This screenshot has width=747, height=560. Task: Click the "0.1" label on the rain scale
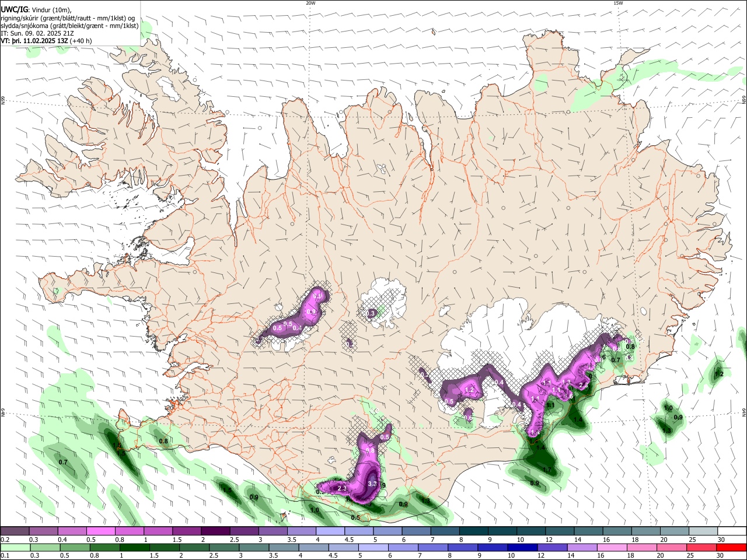pyautogui.click(x=5, y=555)
